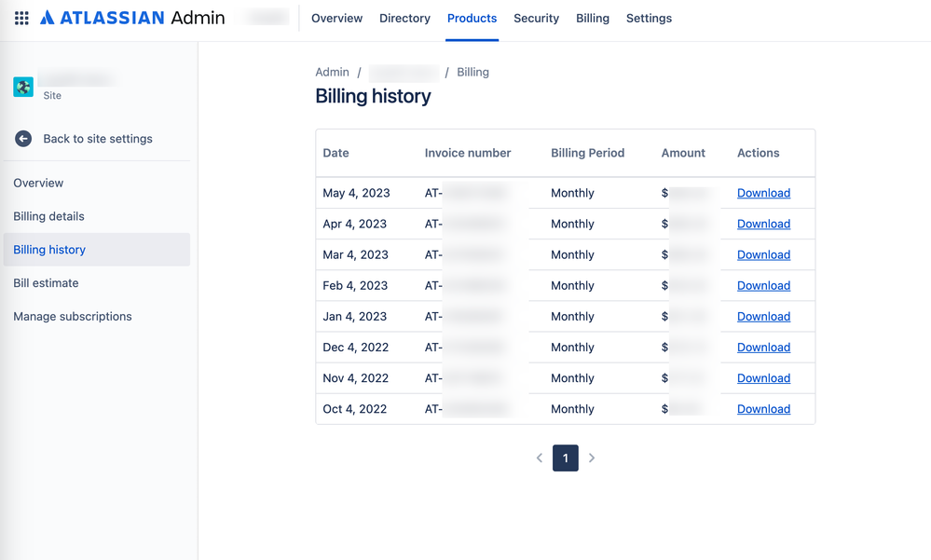Click the Invoice number column header

pos(467,153)
